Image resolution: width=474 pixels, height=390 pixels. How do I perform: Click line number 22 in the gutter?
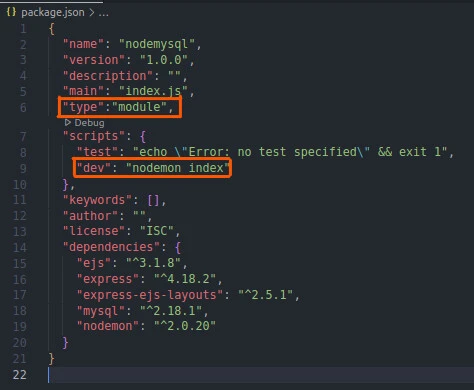(19, 375)
